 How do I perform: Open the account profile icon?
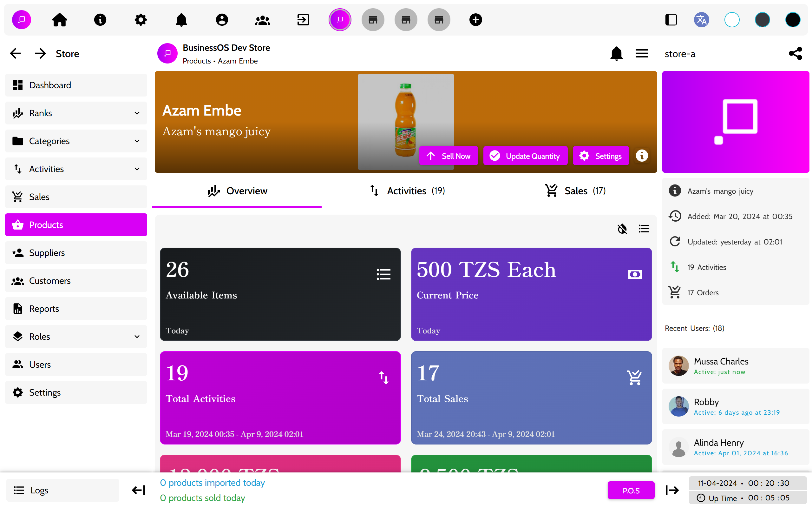[222, 20]
